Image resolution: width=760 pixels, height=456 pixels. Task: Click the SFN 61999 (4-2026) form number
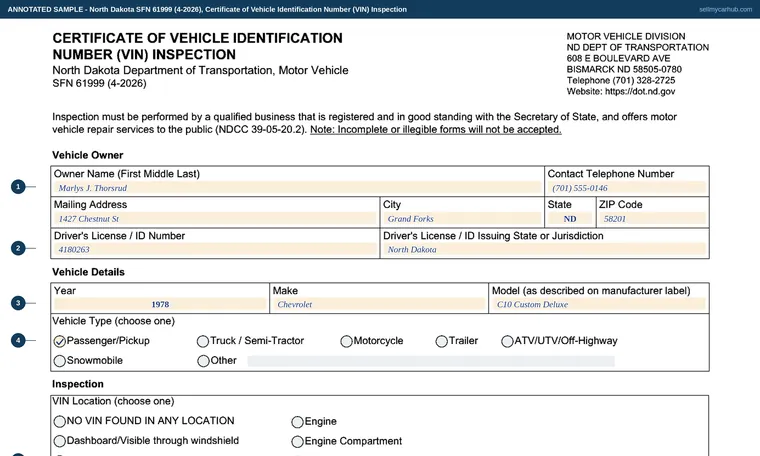[99, 83]
